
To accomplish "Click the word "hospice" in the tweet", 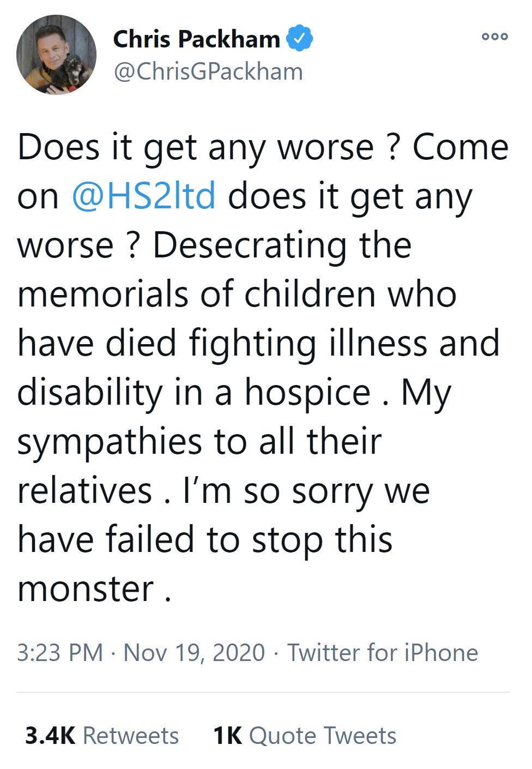I will tap(307, 392).
